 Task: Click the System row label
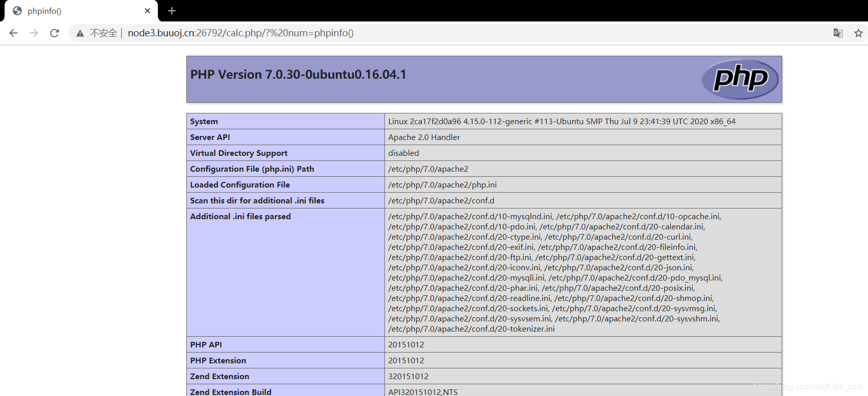[204, 122]
